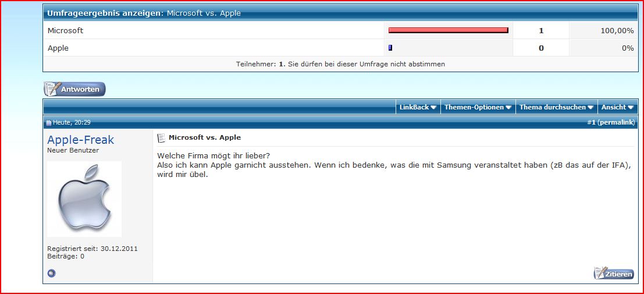Open the Thema durchsuchen dropdown
The image size is (644, 294).
tap(557, 107)
